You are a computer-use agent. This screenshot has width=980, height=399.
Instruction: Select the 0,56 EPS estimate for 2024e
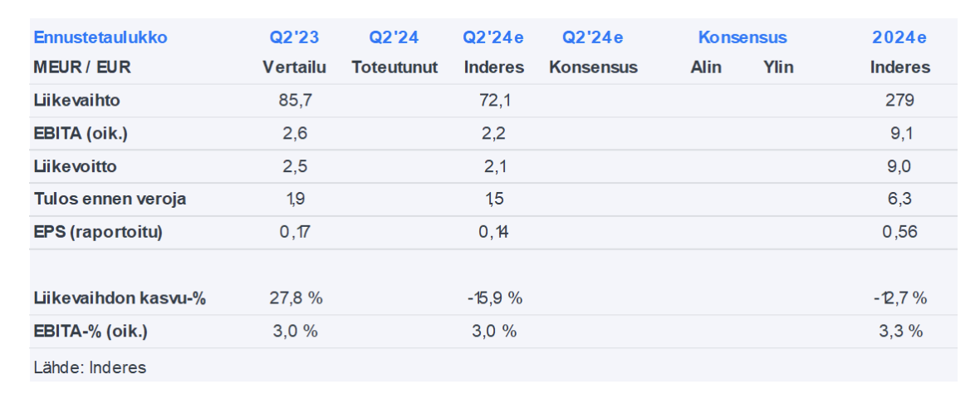(899, 232)
